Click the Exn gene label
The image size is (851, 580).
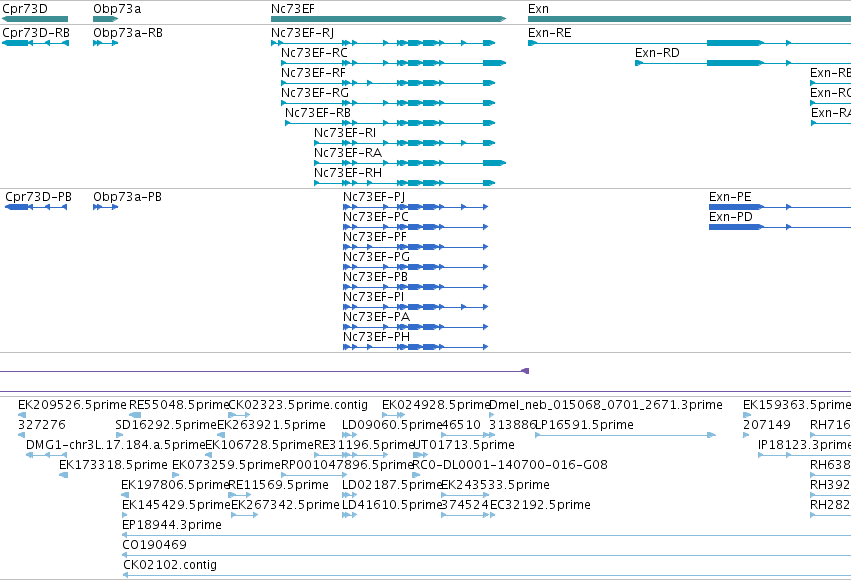coord(538,9)
